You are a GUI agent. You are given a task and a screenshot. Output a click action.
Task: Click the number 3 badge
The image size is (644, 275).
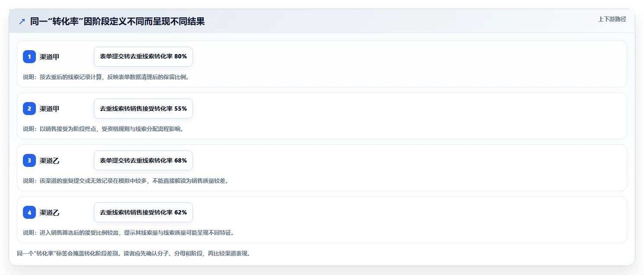click(x=29, y=160)
